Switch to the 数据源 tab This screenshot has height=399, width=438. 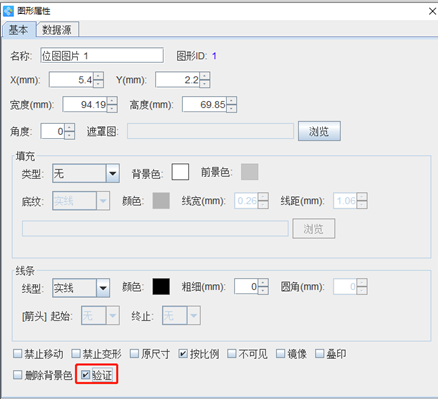pyautogui.click(x=57, y=30)
